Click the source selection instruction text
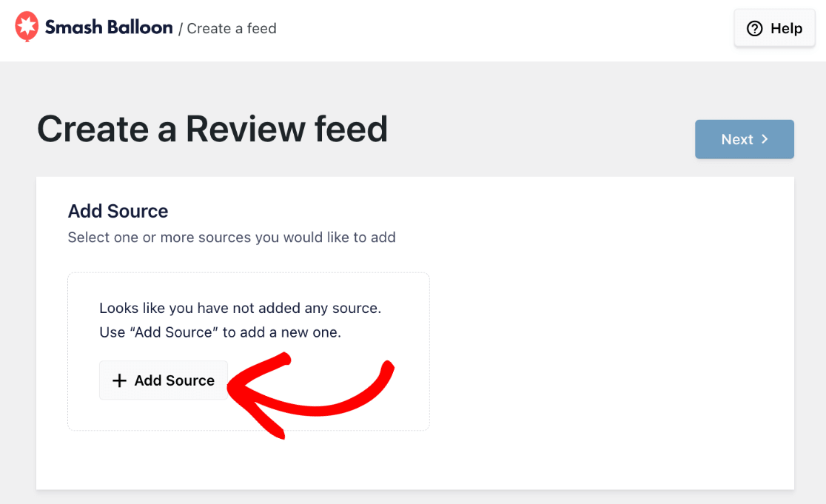 point(231,237)
